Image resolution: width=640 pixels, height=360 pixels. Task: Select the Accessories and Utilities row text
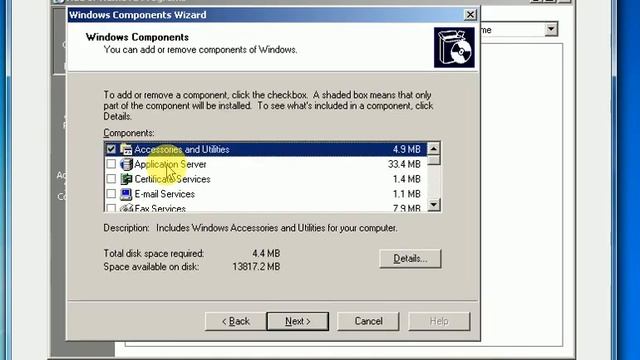(x=182, y=149)
